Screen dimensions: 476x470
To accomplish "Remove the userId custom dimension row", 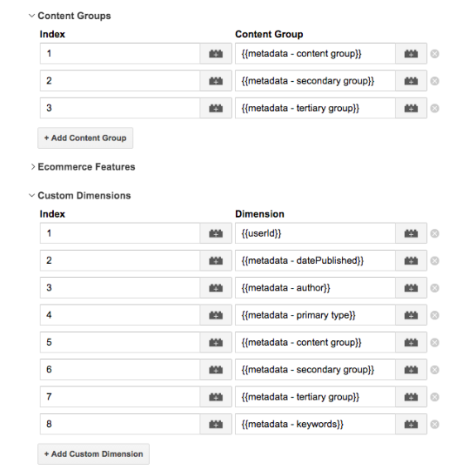I will pyautogui.click(x=435, y=233).
